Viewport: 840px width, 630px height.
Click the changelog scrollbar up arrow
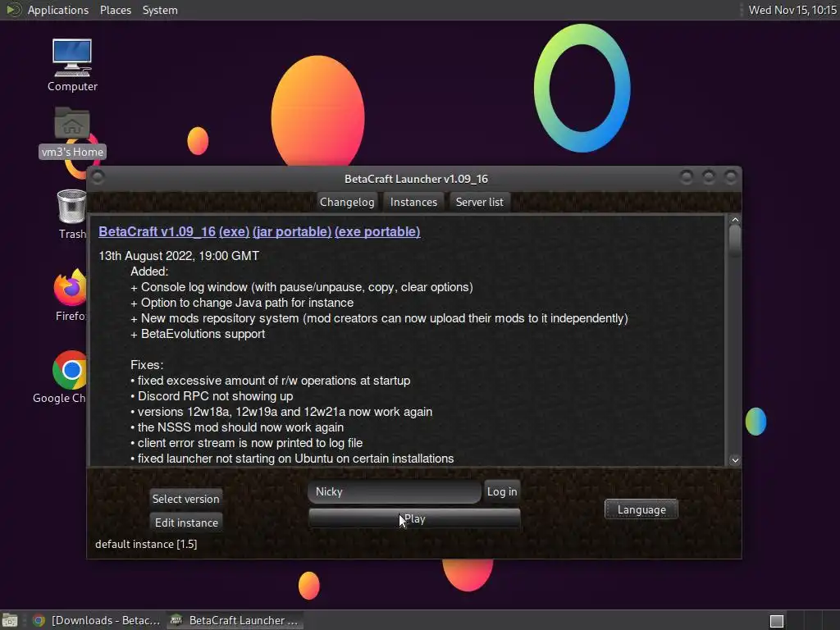point(735,220)
